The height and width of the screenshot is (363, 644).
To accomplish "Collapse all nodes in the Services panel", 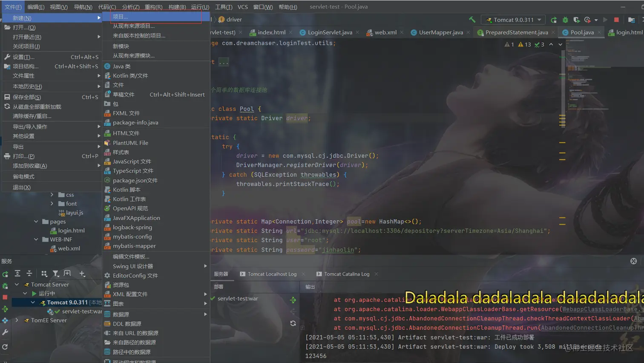I will click(x=29, y=274).
